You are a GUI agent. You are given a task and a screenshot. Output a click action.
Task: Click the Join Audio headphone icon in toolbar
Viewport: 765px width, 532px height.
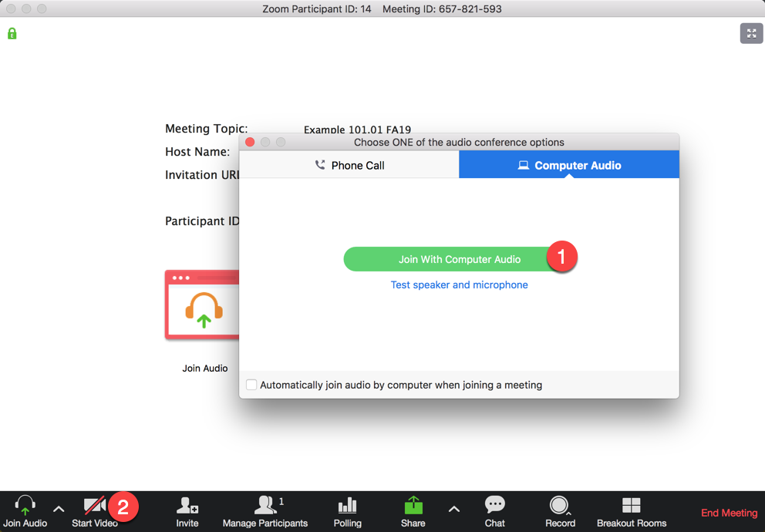25,506
